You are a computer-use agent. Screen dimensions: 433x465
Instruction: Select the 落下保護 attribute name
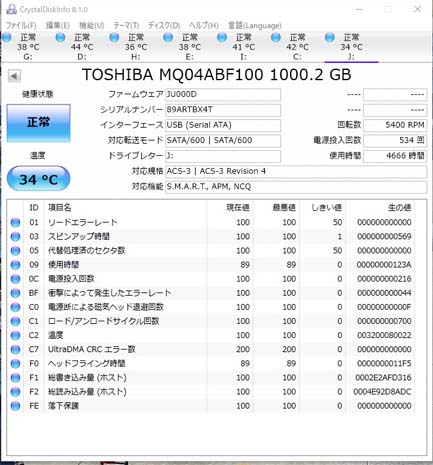[63, 406]
